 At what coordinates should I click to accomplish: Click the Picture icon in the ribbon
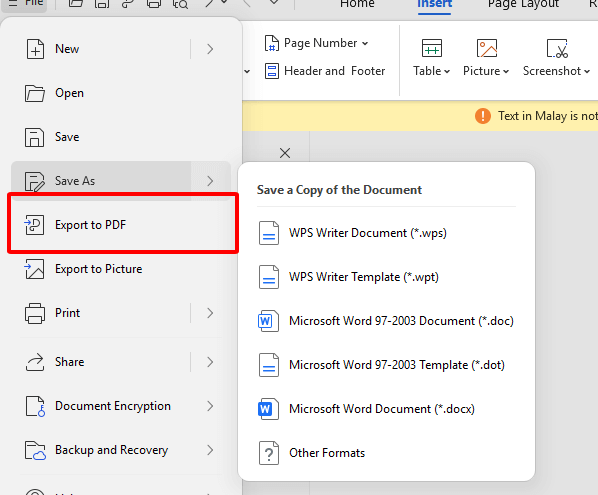pos(487,48)
